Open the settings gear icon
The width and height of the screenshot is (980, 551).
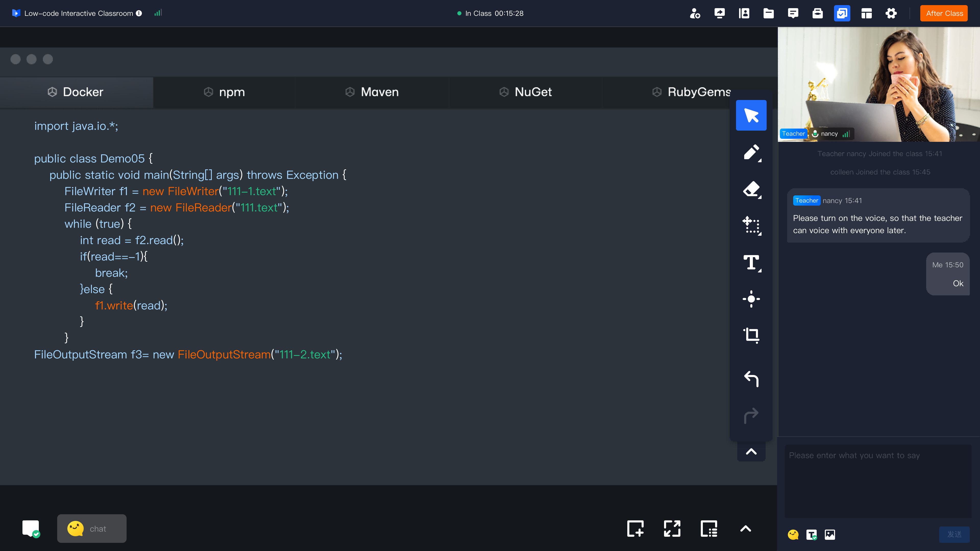coord(891,13)
